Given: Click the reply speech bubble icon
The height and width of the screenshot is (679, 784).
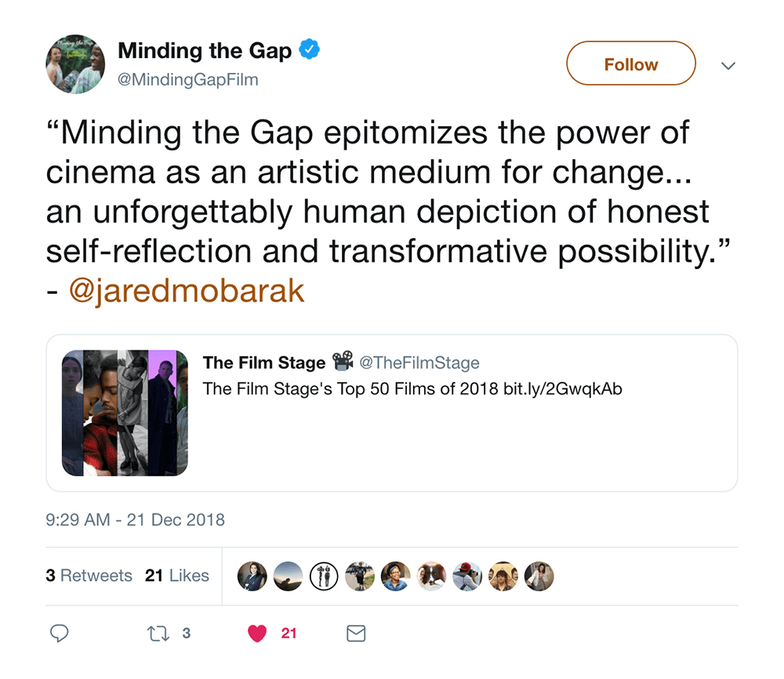Looking at the screenshot, I should coord(60,634).
